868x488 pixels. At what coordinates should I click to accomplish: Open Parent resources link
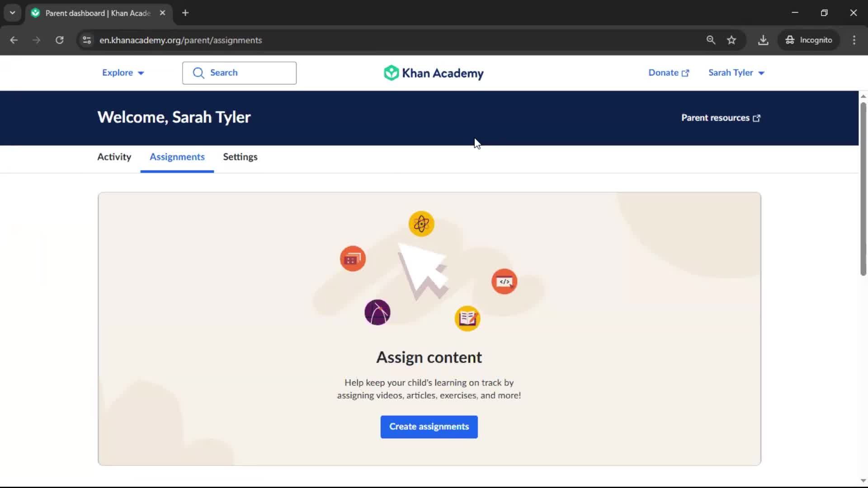721,118
